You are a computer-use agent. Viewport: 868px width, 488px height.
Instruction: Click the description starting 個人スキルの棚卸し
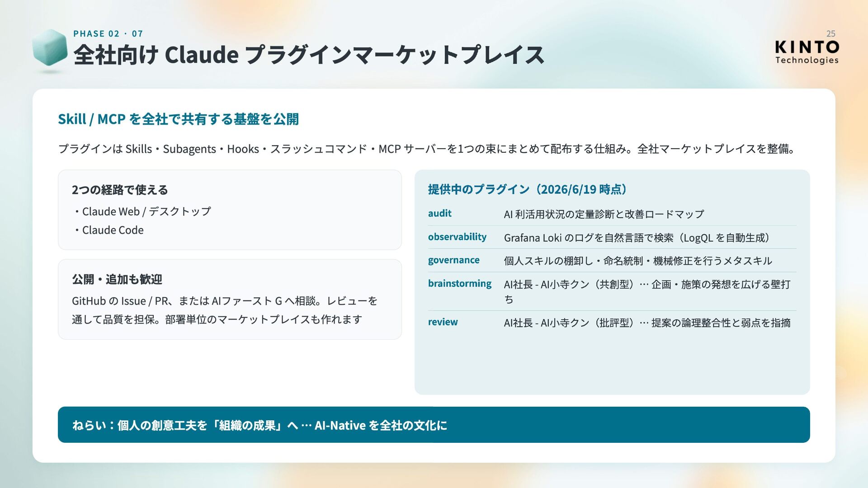pyautogui.click(x=638, y=261)
